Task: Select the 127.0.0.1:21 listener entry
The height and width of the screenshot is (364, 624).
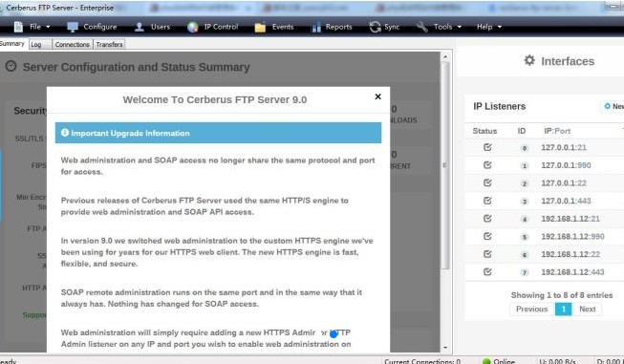Action: tap(564, 147)
